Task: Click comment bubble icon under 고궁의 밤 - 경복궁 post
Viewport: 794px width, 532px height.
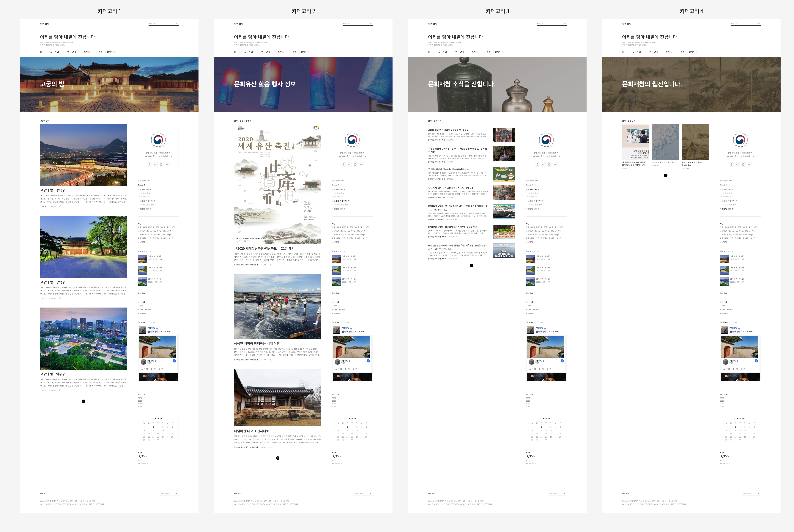Action: coord(60,206)
